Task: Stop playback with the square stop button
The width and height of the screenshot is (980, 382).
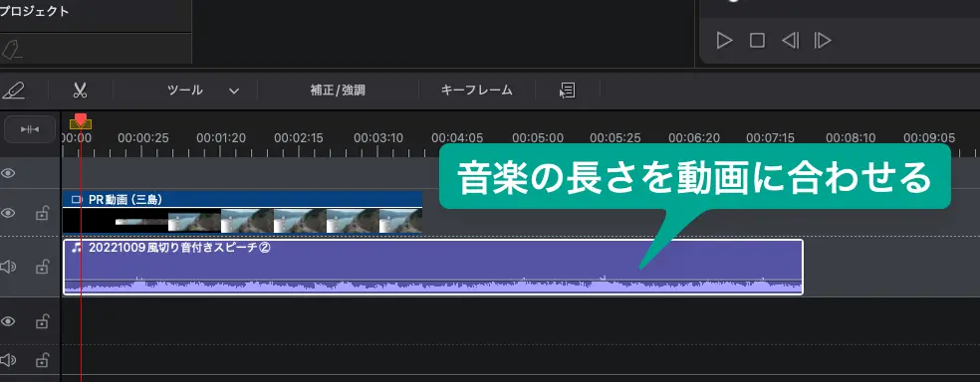Action: pos(757,41)
